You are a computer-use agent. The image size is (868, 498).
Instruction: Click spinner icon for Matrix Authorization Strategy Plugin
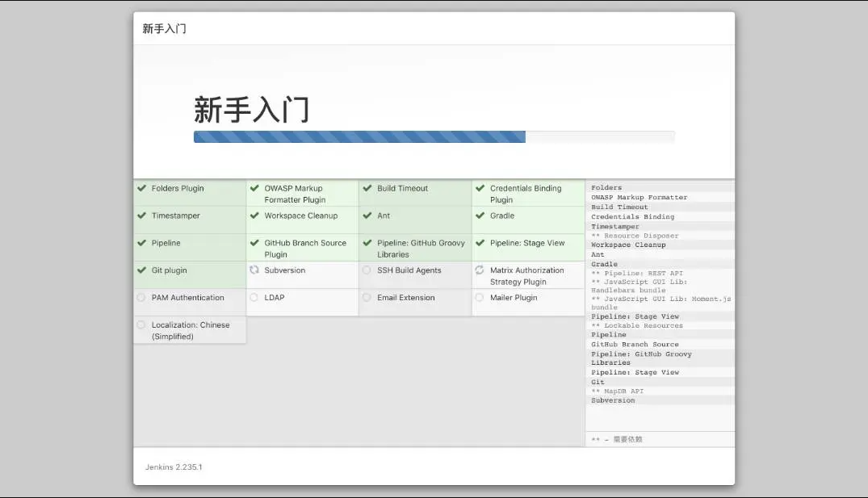pos(480,270)
